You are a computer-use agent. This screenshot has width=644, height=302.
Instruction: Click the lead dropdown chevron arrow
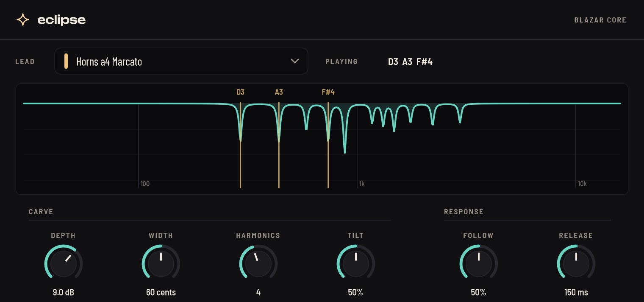pos(295,61)
